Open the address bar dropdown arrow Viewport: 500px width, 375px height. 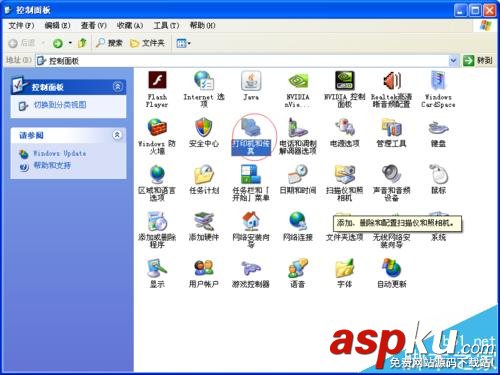pos(453,61)
